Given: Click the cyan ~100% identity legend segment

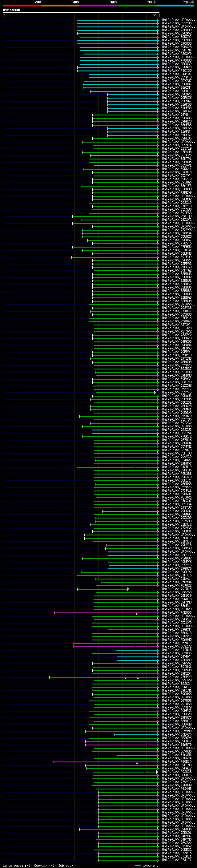Looking at the screenshot, I should coord(175,6).
